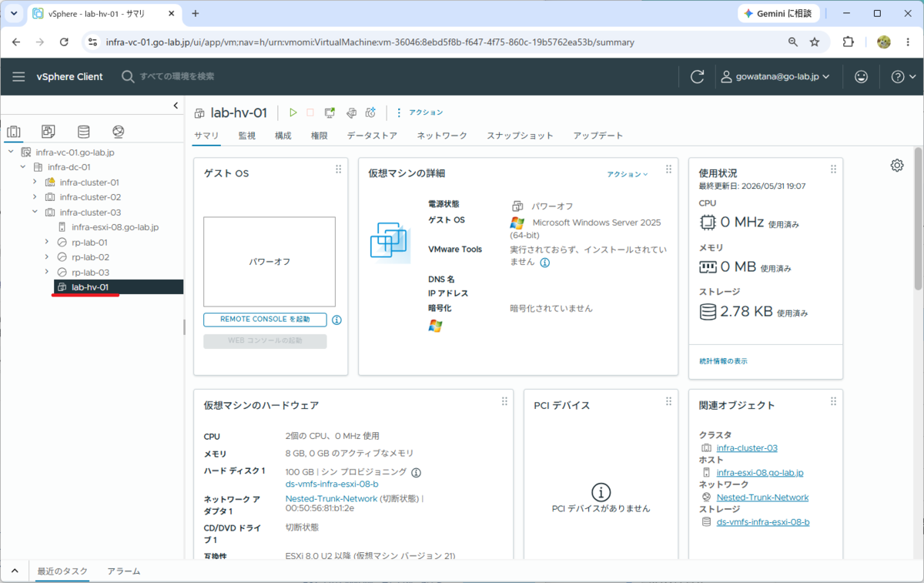Select the Storage inventory view icon
The image size is (924, 583).
(83, 132)
